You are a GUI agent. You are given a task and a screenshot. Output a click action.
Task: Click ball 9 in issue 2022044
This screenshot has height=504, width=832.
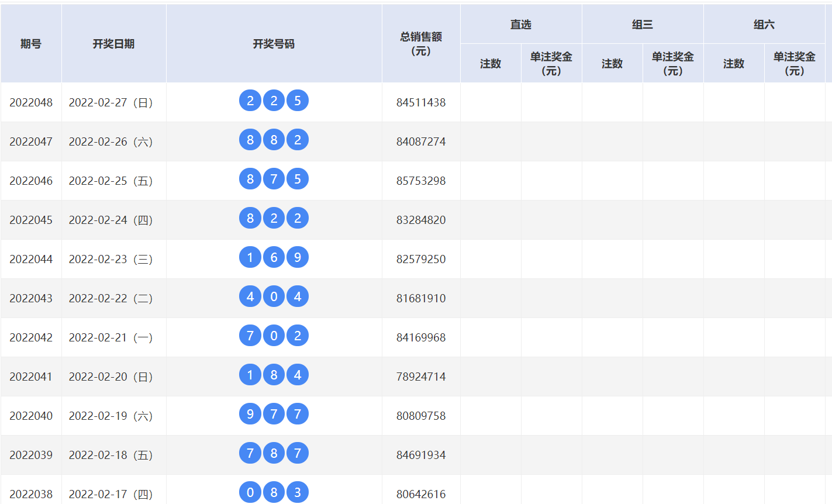coord(298,257)
